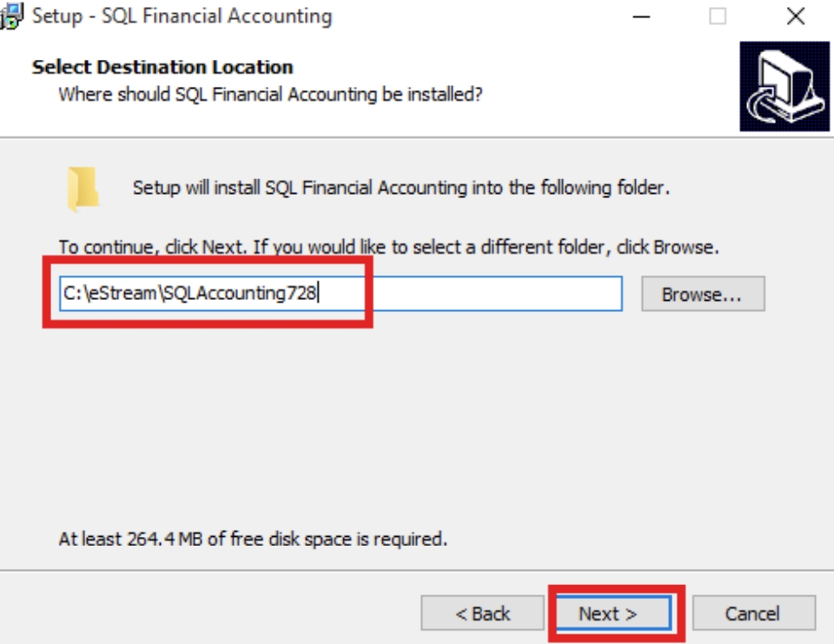
Task: Proceed by pressing the Next button
Action: point(608,614)
